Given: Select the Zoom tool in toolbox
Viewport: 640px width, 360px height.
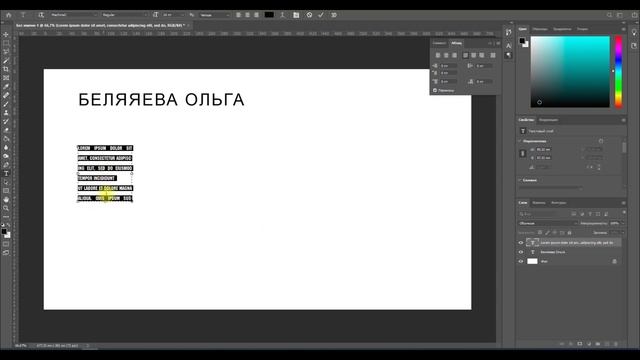Looking at the screenshot, I should pyautogui.click(x=6, y=208).
